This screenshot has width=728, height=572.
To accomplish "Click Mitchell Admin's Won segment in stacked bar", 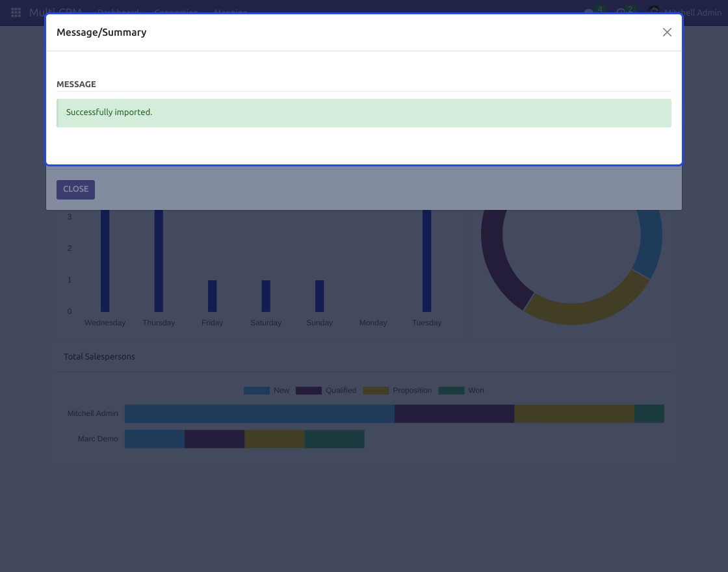I will [x=649, y=413].
